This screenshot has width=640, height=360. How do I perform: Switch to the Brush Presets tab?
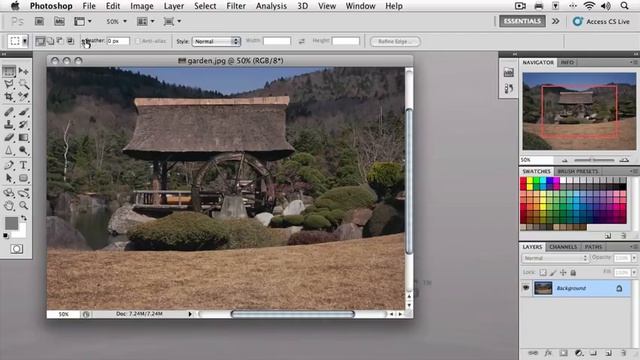point(578,171)
